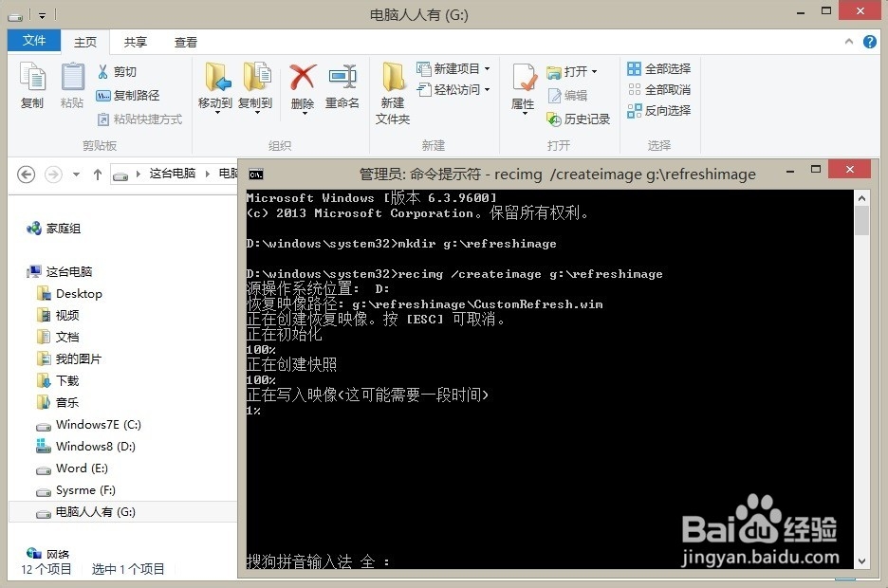Show History (历史记录)
888x588 pixels.
(x=578, y=119)
